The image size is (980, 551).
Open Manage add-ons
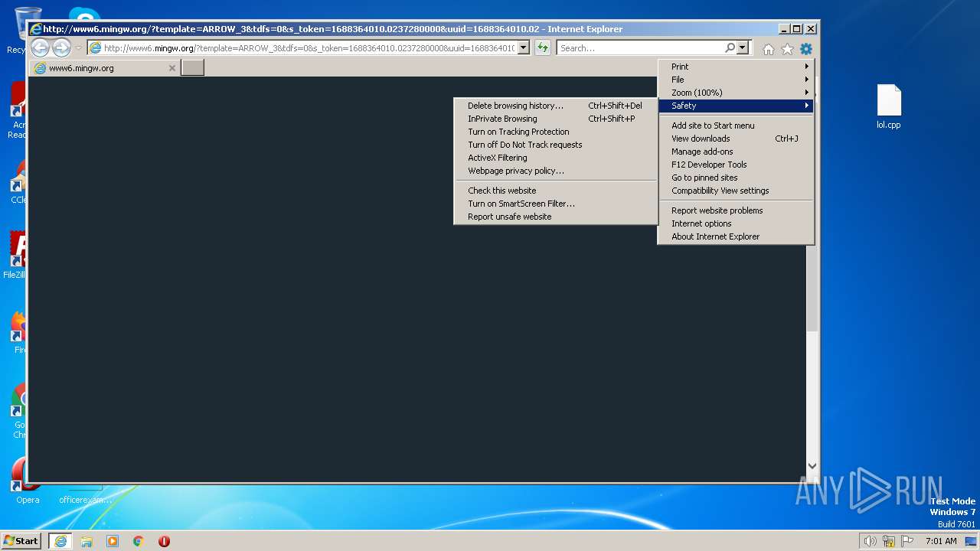click(x=736, y=152)
